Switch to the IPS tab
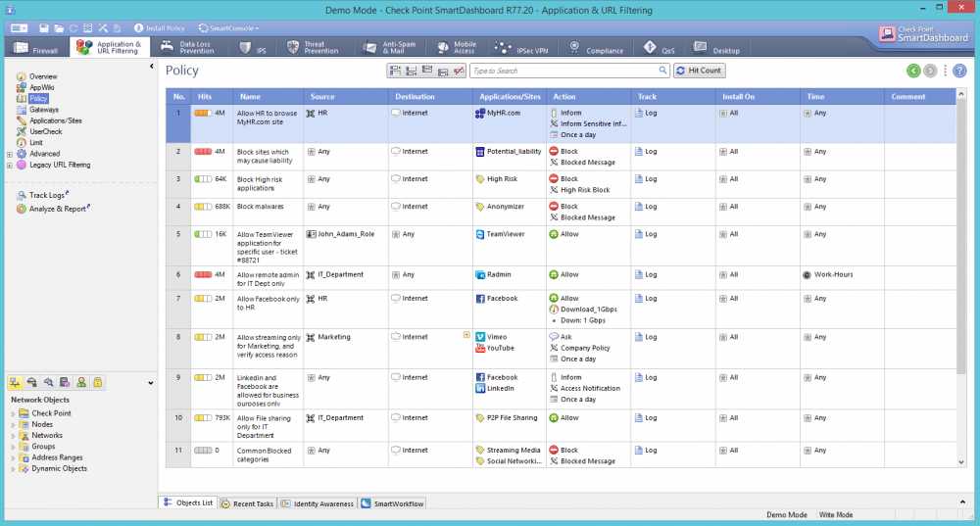This screenshot has height=526, width=980. click(254, 48)
